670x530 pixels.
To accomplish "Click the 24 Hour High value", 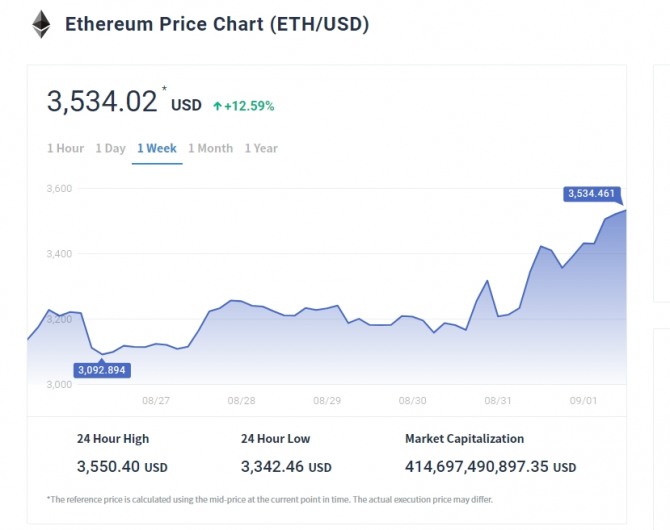I will pyautogui.click(x=122, y=466).
